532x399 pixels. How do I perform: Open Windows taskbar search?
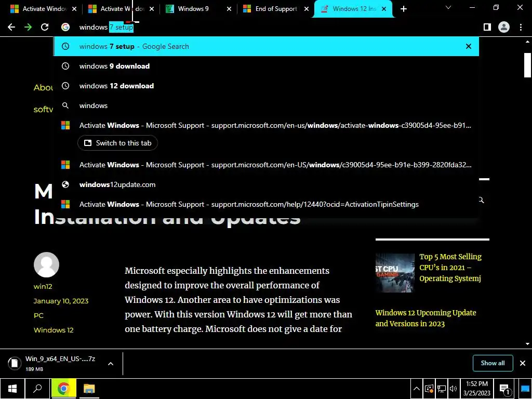click(37, 389)
